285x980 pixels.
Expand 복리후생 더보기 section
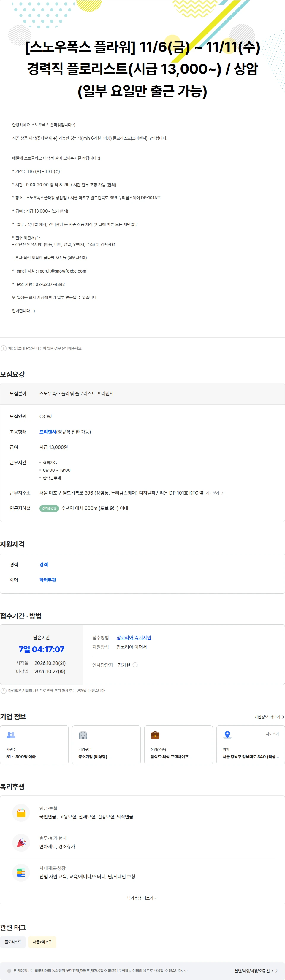142,898
